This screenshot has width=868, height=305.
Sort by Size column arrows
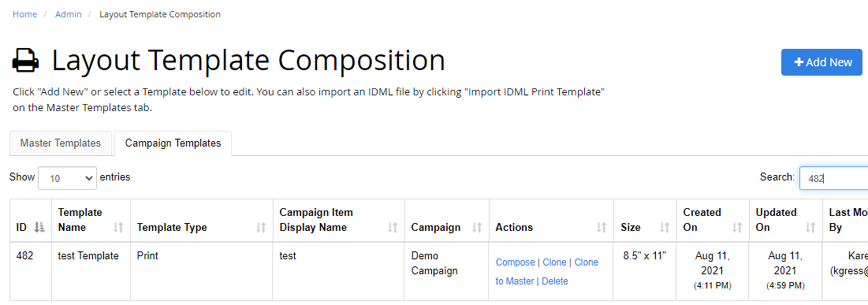tap(665, 227)
